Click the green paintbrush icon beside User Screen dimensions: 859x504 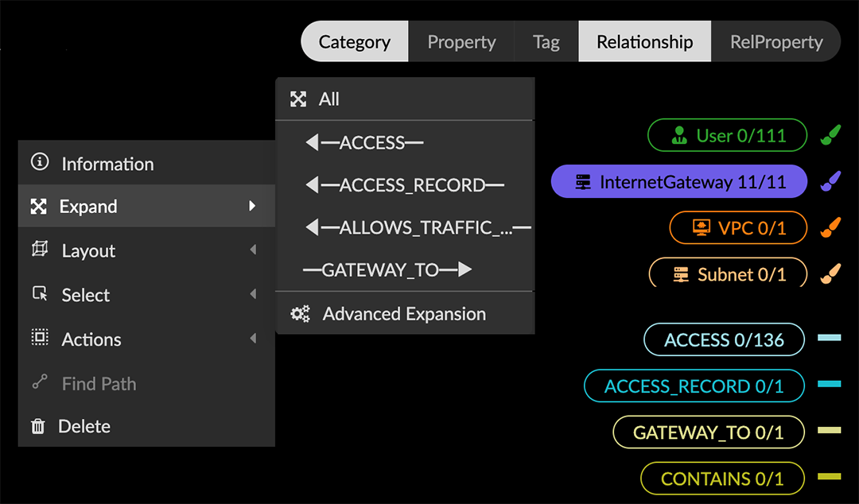(x=830, y=136)
